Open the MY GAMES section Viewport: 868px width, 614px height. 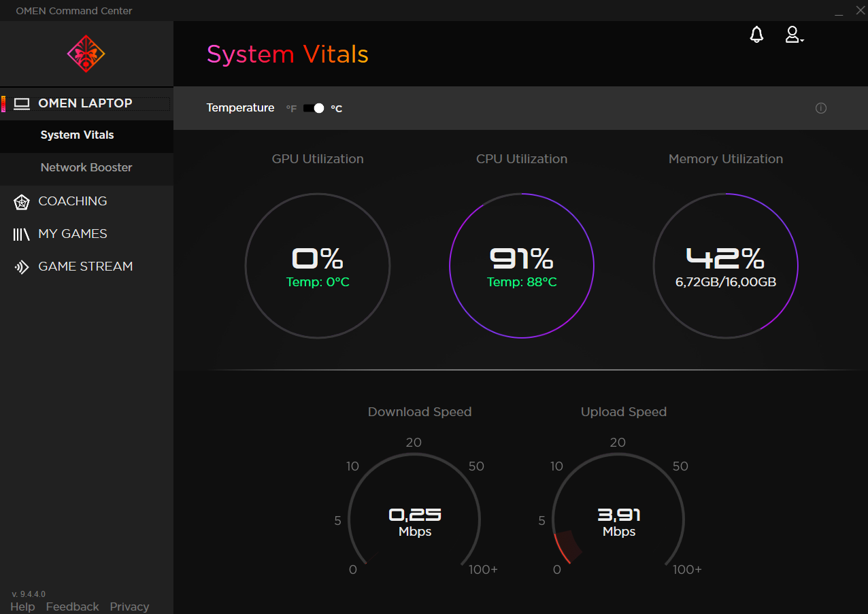86,234
